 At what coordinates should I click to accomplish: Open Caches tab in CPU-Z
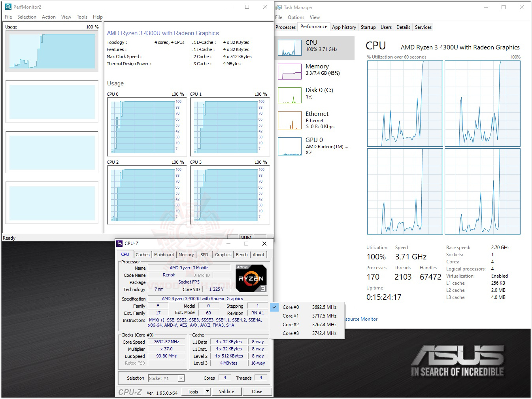(x=143, y=255)
